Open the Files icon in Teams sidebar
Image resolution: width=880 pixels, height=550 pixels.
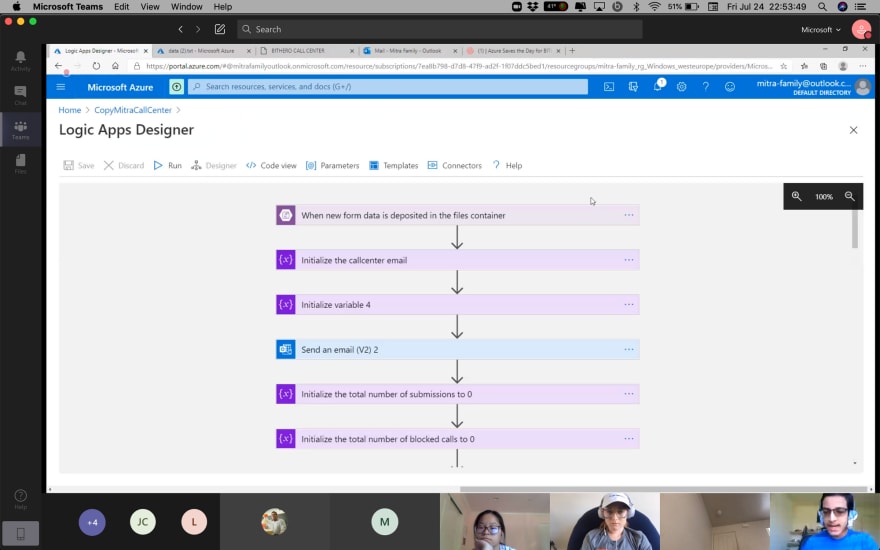[x=20, y=163]
